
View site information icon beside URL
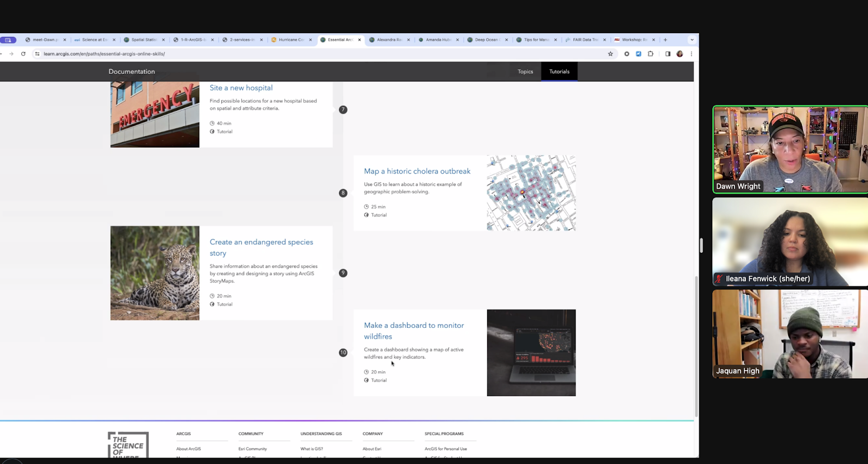(37, 54)
